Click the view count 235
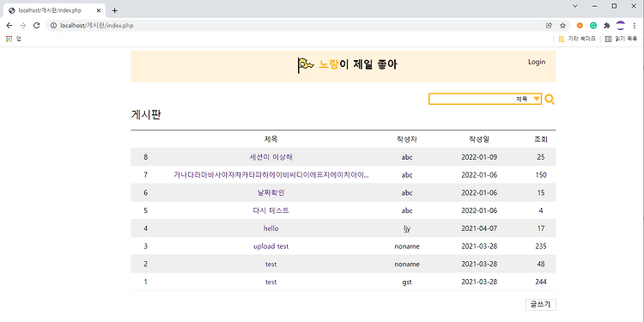The height and width of the screenshot is (322, 644). pos(541,246)
